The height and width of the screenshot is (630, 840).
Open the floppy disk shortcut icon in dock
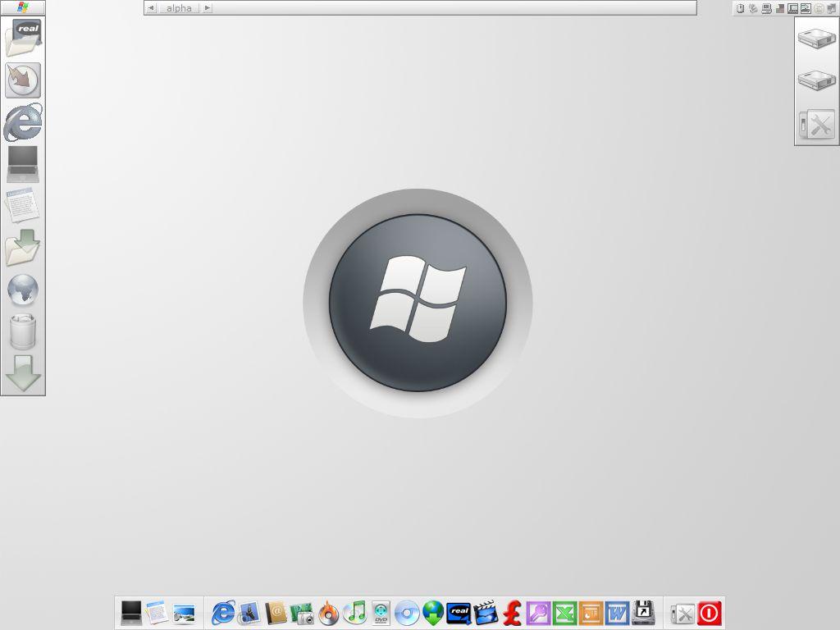click(x=643, y=613)
